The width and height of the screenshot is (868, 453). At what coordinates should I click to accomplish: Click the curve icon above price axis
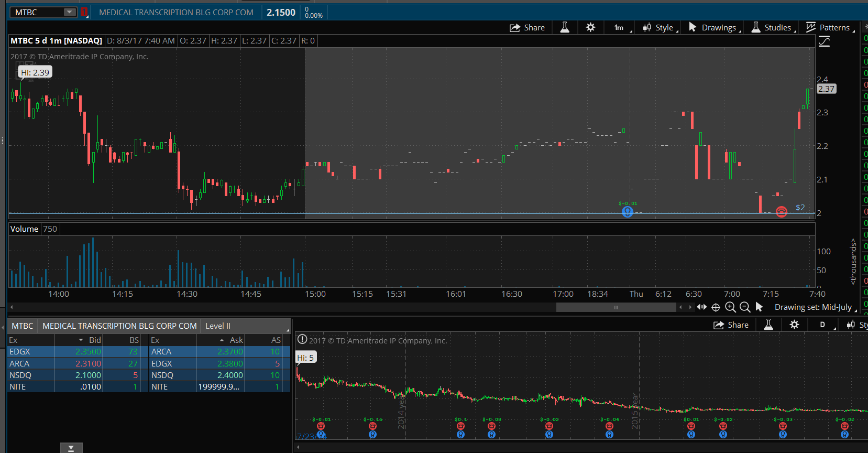(825, 42)
